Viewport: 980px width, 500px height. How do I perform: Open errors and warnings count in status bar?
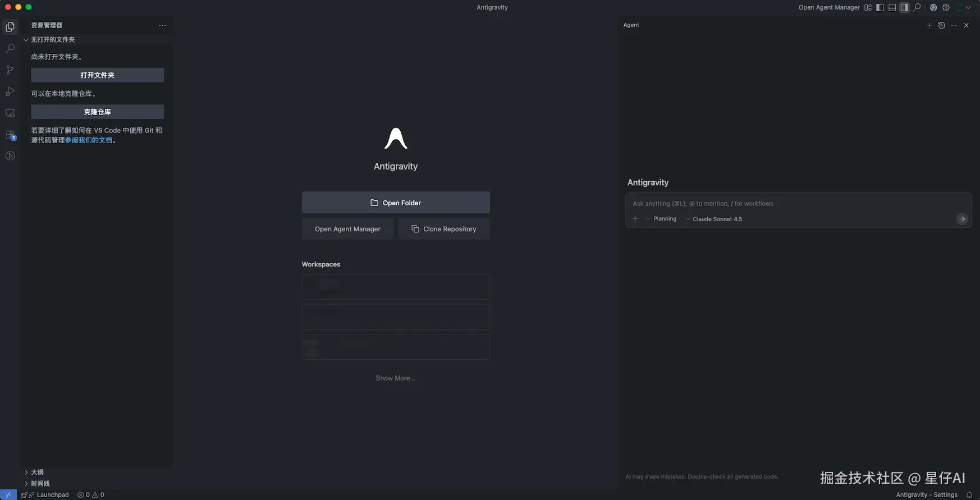pyautogui.click(x=91, y=495)
